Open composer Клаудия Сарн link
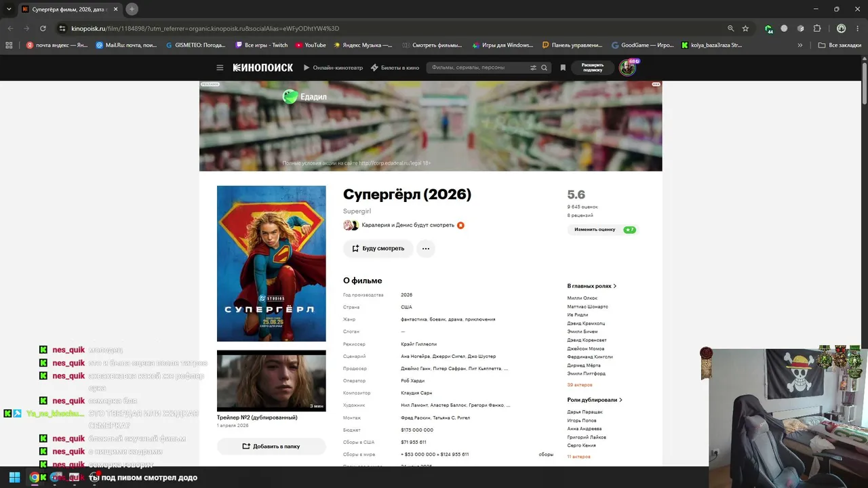 tap(416, 393)
